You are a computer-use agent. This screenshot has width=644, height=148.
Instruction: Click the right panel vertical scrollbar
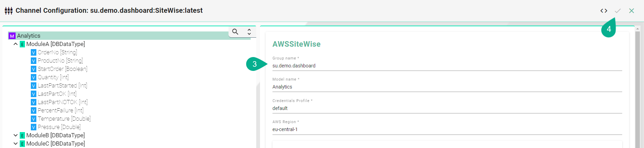tap(637, 90)
